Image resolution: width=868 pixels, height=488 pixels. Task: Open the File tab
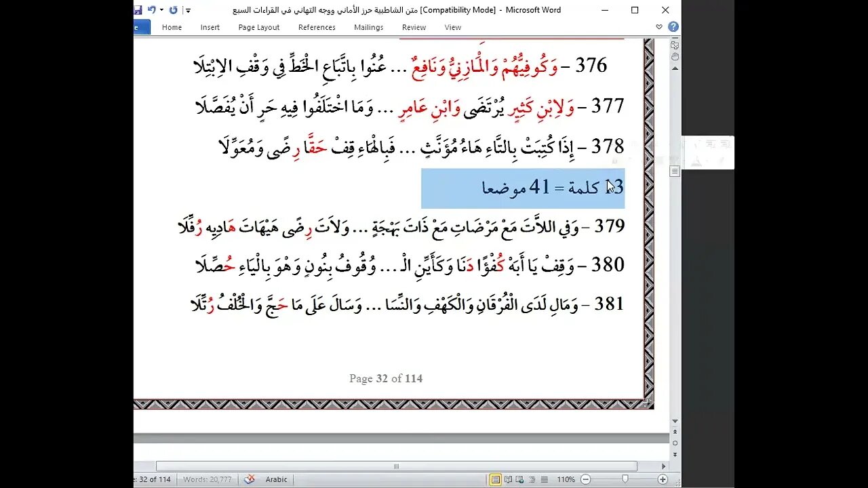tap(141, 27)
